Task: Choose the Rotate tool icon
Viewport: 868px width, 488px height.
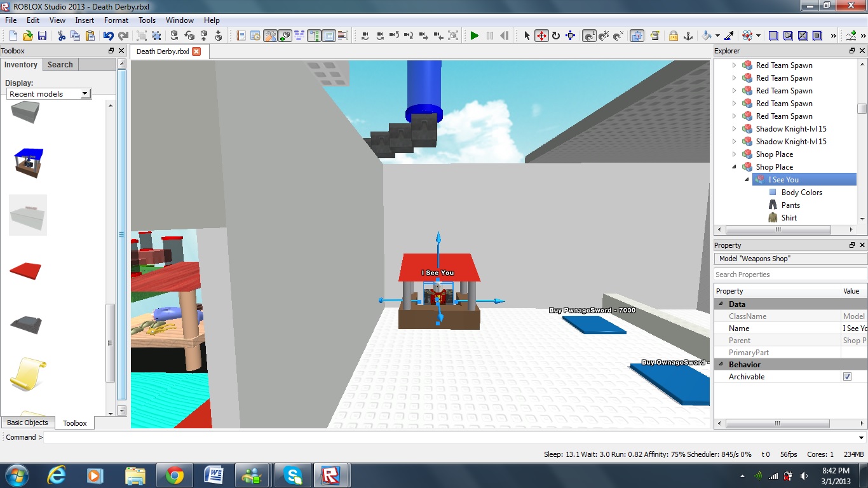Action: click(x=556, y=36)
